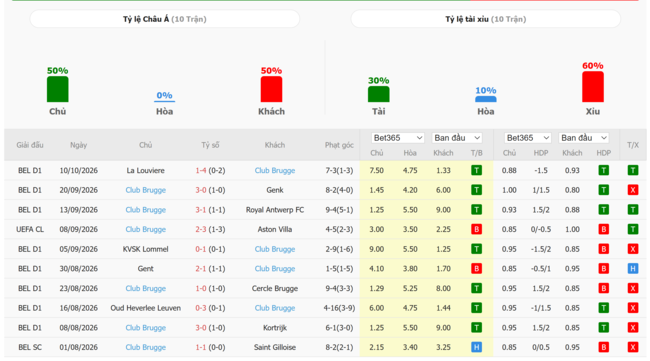650x361 pixels.
Task: Click Cercle Brugge team name
Action: click(x=275, y=288)
